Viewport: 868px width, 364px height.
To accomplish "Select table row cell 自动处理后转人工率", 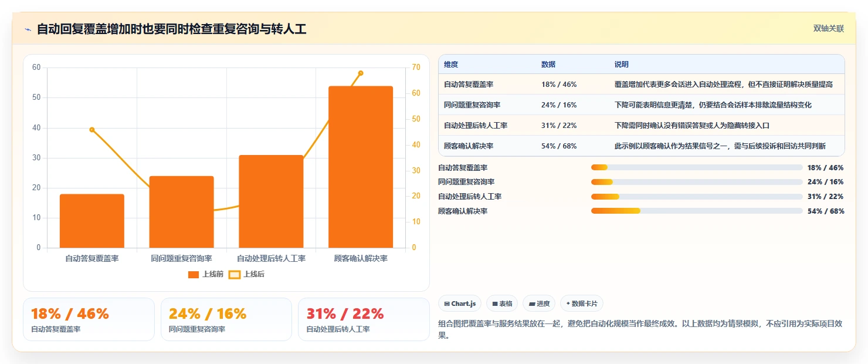I will (x=476, y=126).
